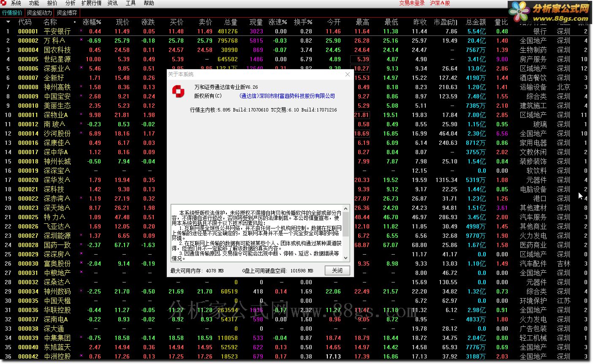
Task: Open the 系统 menu
Action: pyautogui.click(x=16, y=3)
